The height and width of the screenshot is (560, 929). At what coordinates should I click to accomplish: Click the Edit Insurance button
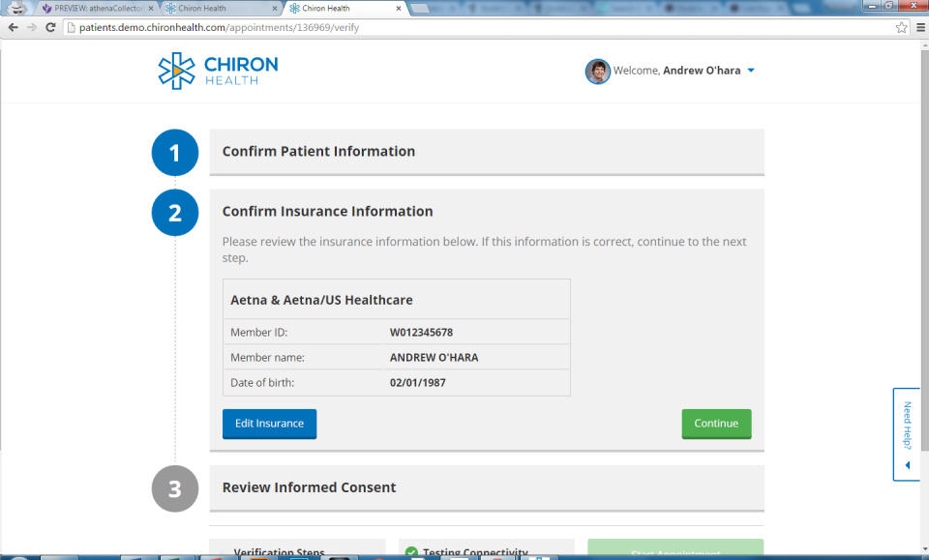coord(270,424)
